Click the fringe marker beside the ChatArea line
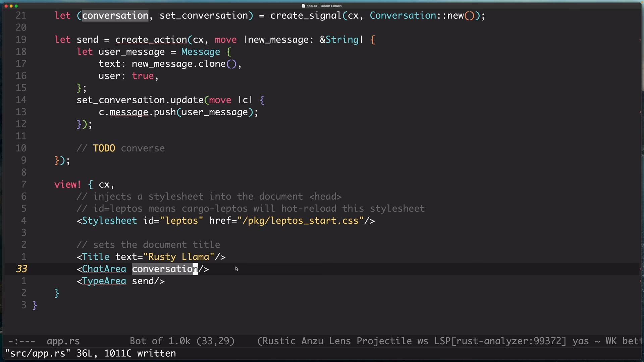 coord(640,269)
